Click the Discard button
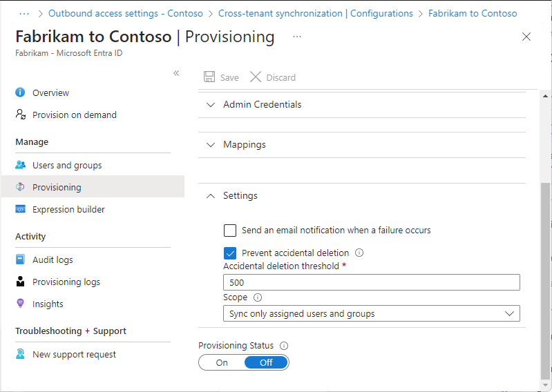This screenshot has height=392, width=552. (x=273, y=77)
